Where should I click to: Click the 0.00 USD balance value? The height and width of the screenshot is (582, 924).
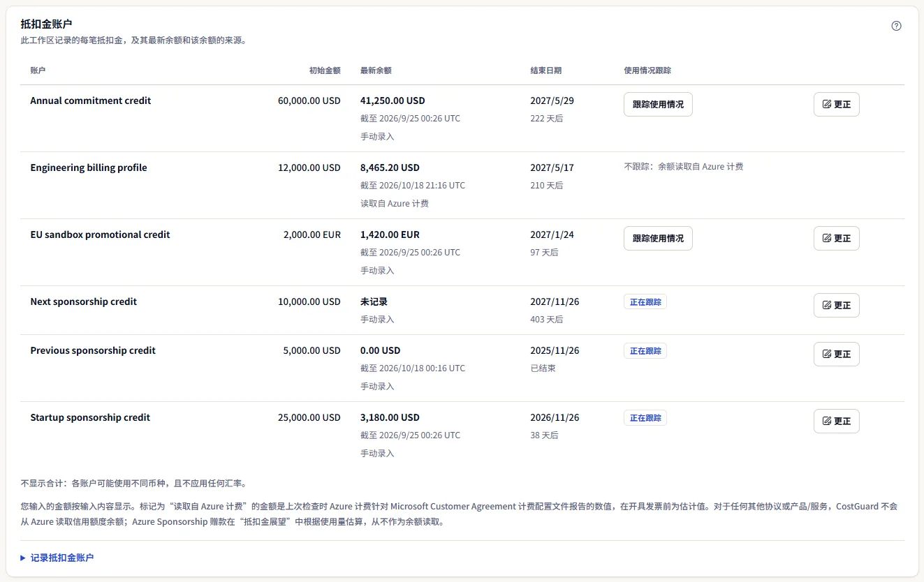click(381, 350)
